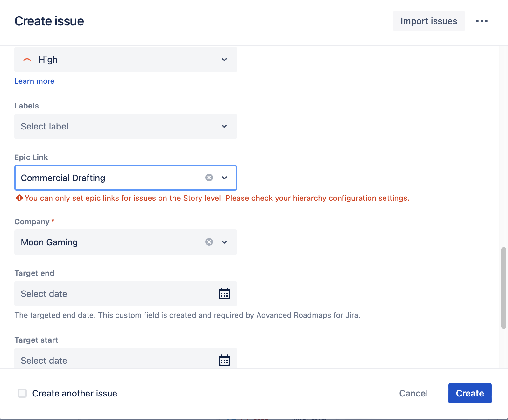Open Target start calendar picker
This screenshot has height=420, width=508.
[224, 360]
